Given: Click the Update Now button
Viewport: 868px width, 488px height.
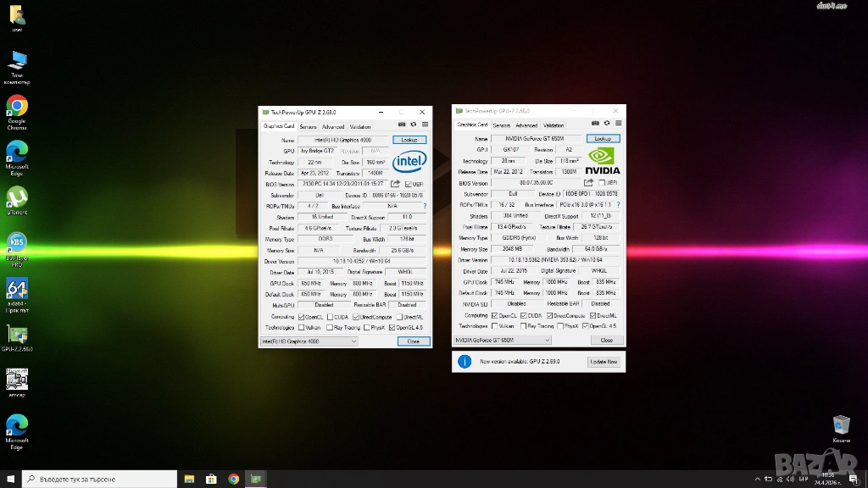Looking at the screenshot, I should 604,362.
